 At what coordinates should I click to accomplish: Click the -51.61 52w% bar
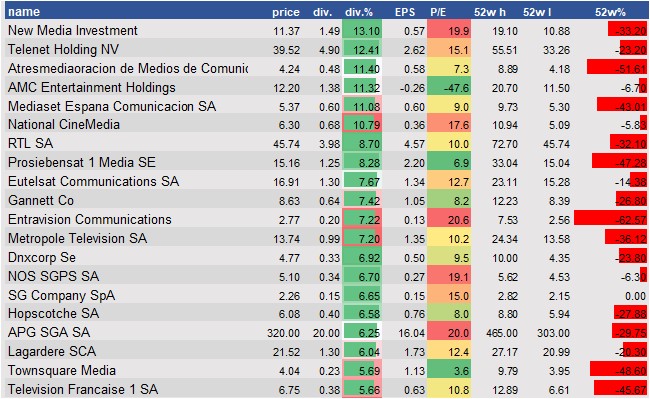[617, 68]
